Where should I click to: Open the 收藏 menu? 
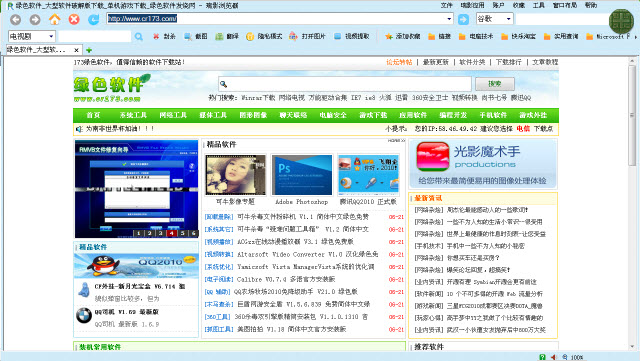click(x=519, y=5)
